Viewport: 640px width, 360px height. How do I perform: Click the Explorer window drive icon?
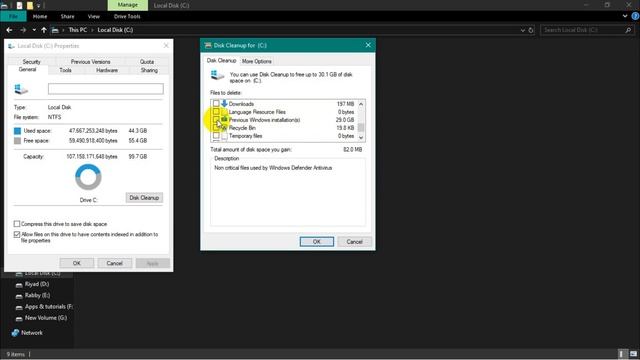pyautogui.click(x=4, y=5)
